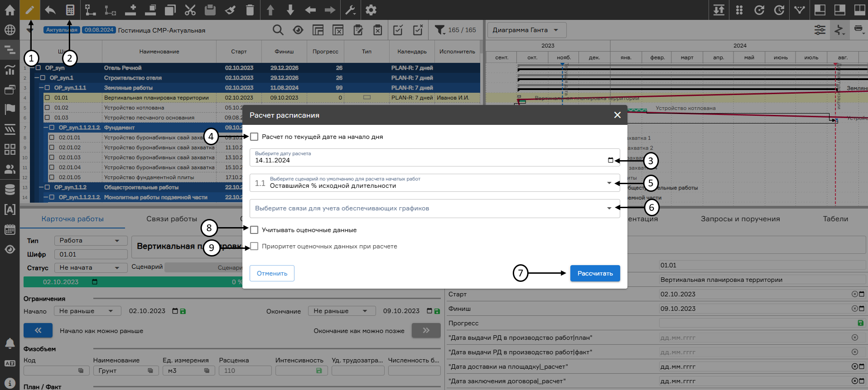Screen dimensions: 868x390
Task: Check the box for row 01.02
Action: coord(47,108)
